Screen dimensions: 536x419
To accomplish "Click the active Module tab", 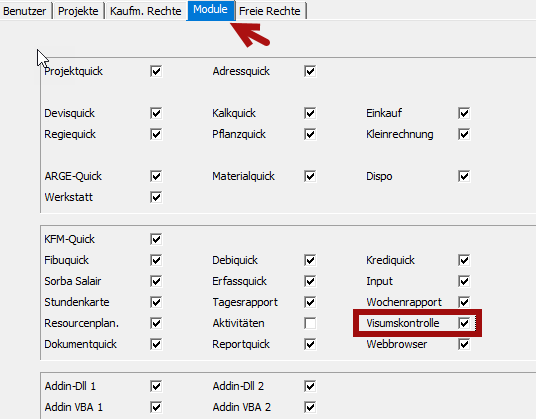I will (x=210, y=10).
